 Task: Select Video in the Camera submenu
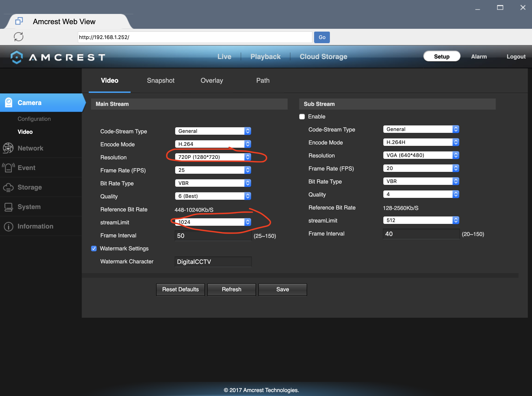pos(25,132)
